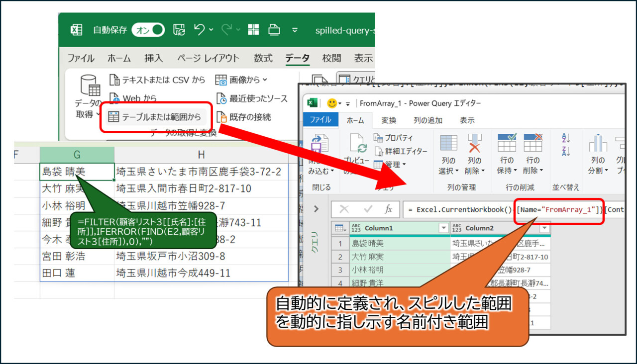This screenshot has width=637, height=364.
Task: Open the 校閲 tab in Excel
Action: point(331,58)
